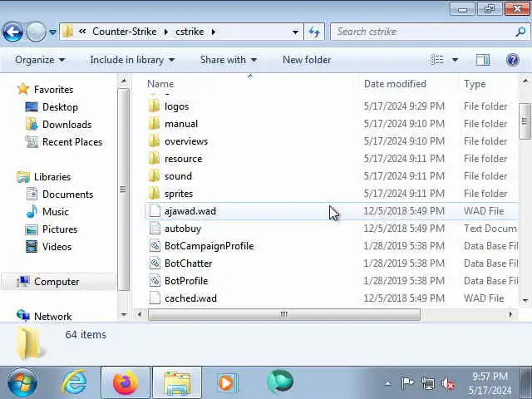532x399 pixels.
Task: Select the ajawad.wad file icon
Action: click(x=155, y=211)
